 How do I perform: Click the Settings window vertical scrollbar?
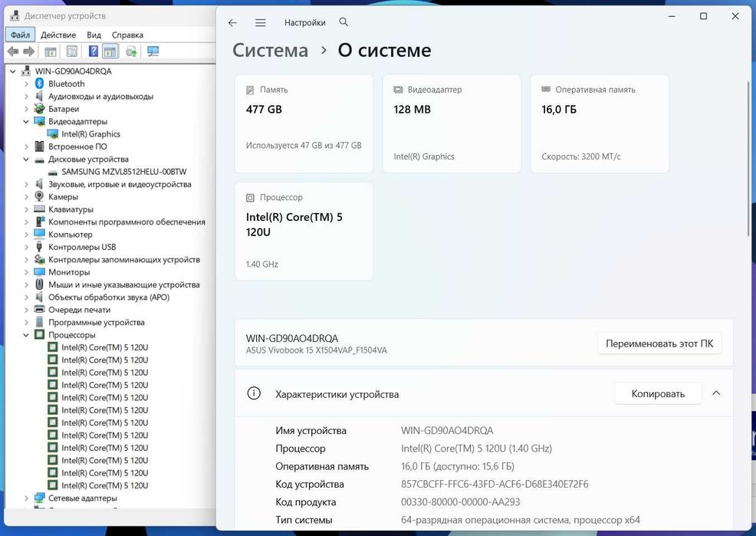pos(748,159)
